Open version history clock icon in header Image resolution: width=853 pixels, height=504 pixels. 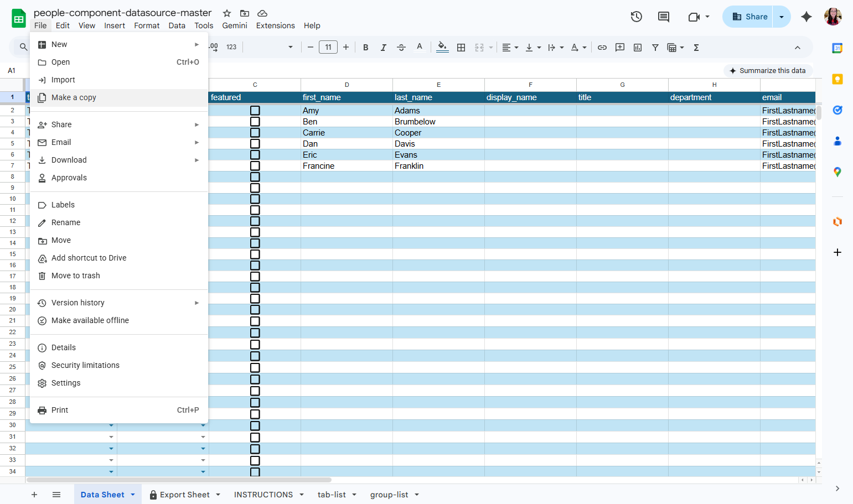[x=637, y=17]
